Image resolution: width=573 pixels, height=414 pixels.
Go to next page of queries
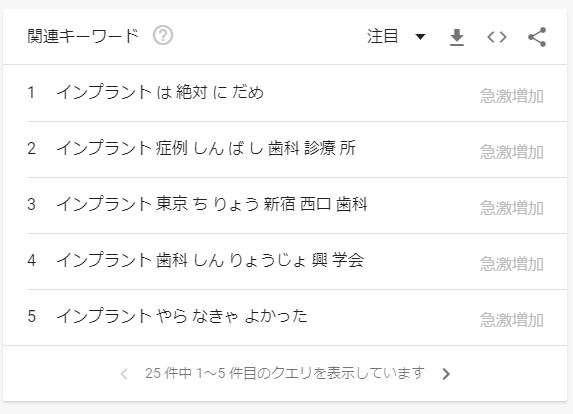446,374
